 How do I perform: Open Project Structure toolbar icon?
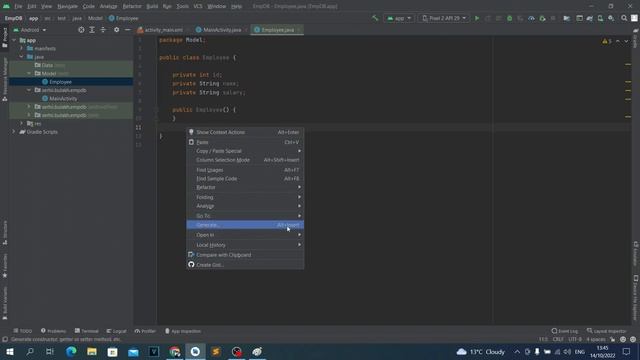pos(567,18)
